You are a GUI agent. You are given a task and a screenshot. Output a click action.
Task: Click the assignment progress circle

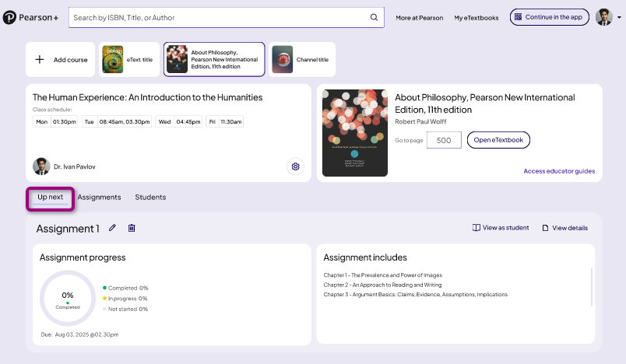click(68, 298)
